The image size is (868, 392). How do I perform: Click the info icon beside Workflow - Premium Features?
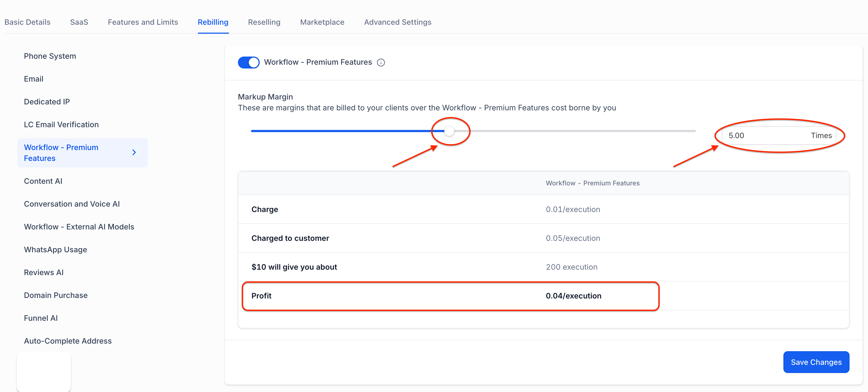381,63
